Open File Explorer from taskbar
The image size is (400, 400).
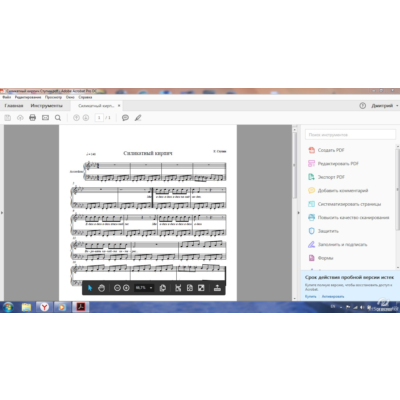tap(26, 307)
